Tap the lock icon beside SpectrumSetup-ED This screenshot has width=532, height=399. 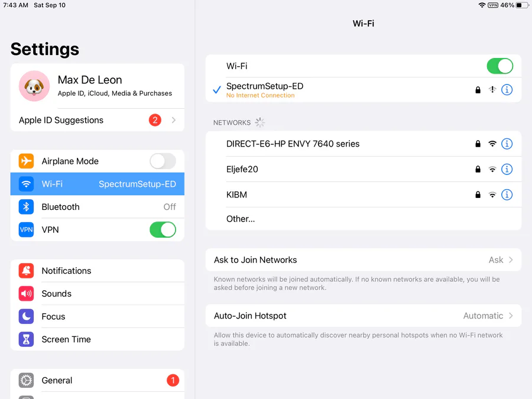[x=478, y=90]
